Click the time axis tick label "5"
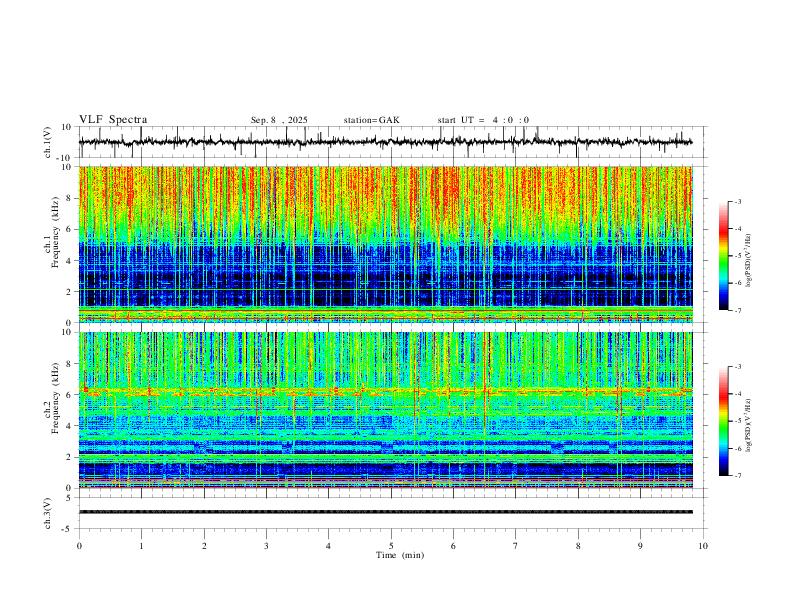 tap(391, 546)
